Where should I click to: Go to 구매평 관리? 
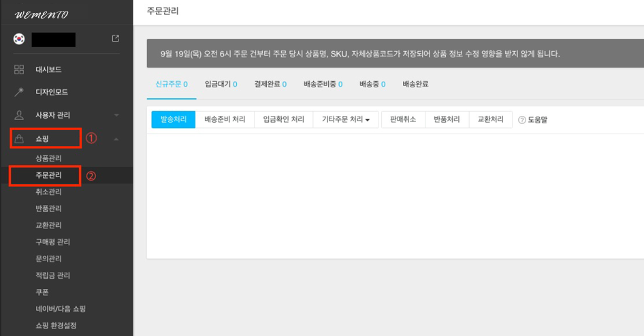coord(52,242)
